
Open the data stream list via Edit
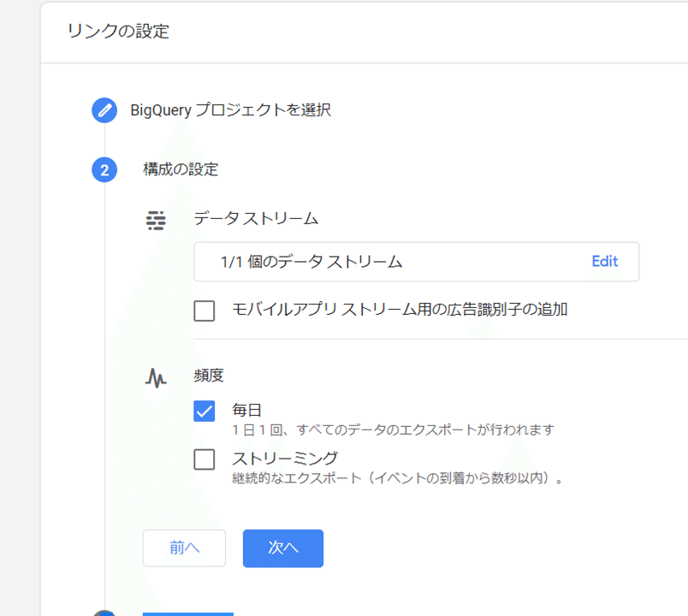coord(605,262)
